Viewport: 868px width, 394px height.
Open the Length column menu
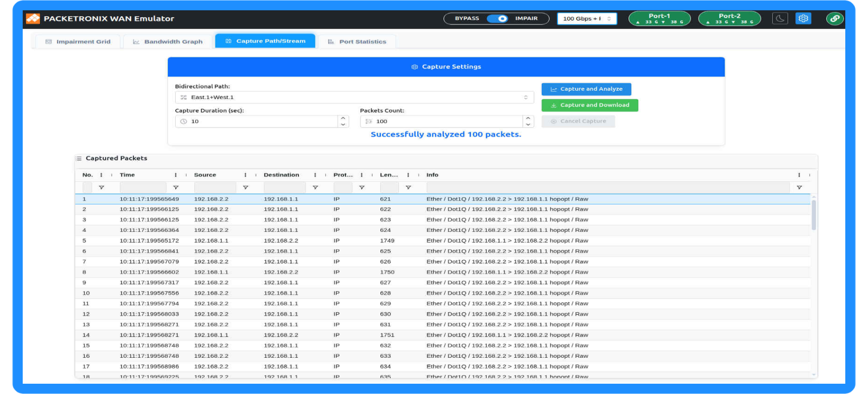click(x=408, y=175)
